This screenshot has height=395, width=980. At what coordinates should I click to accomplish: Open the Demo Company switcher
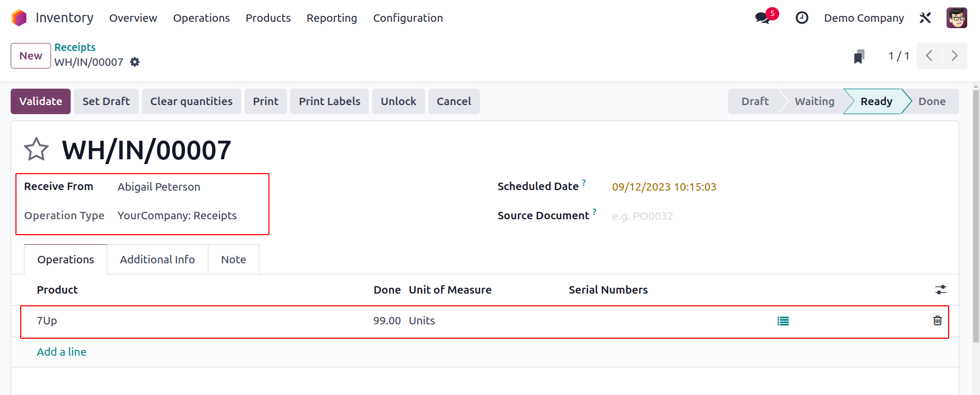click(x=864, y=18)
